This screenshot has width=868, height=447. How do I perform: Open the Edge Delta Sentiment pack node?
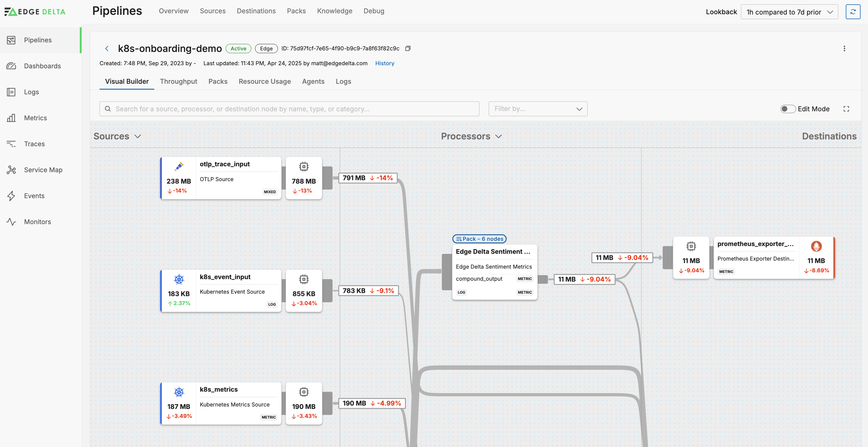(x=494, y=272)
